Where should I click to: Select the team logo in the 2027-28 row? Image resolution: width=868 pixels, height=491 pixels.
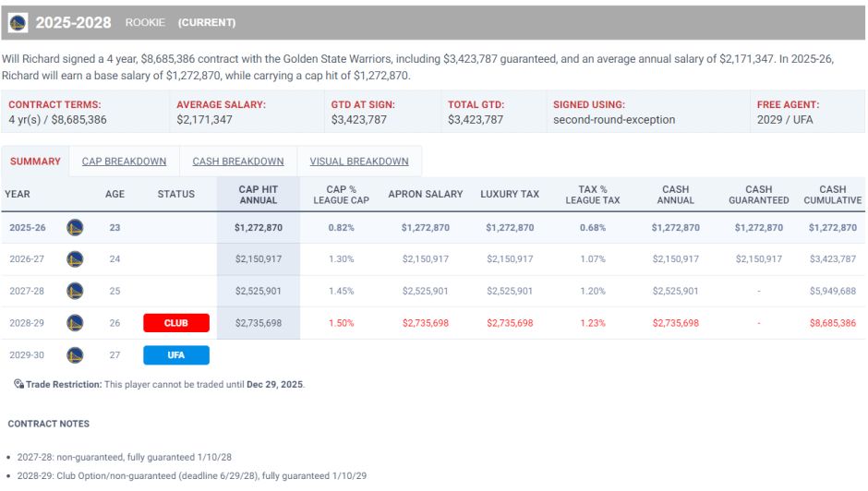point(75,291)
